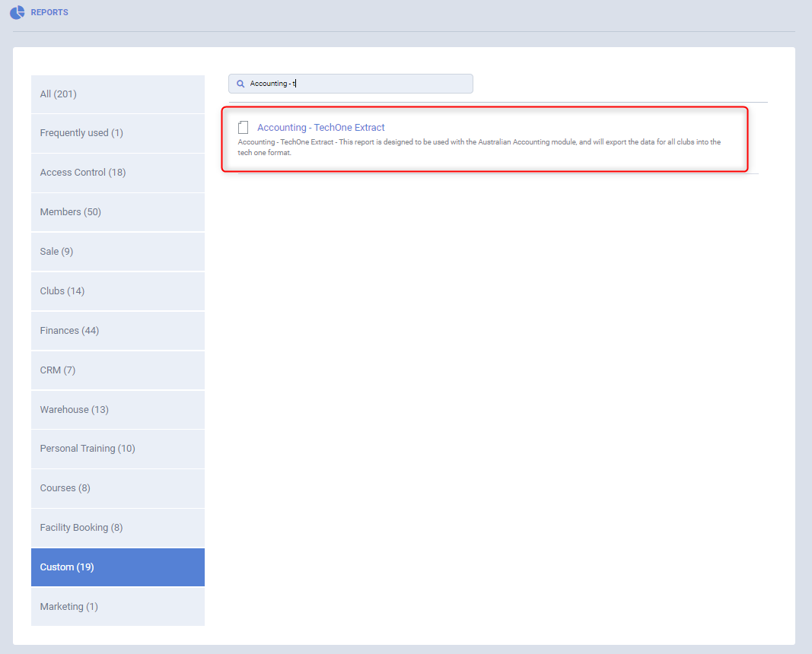Open Frequently used (1) category
Image resolution: width=812 pixels, height=654 pixels.
click(x=117, y=133)
